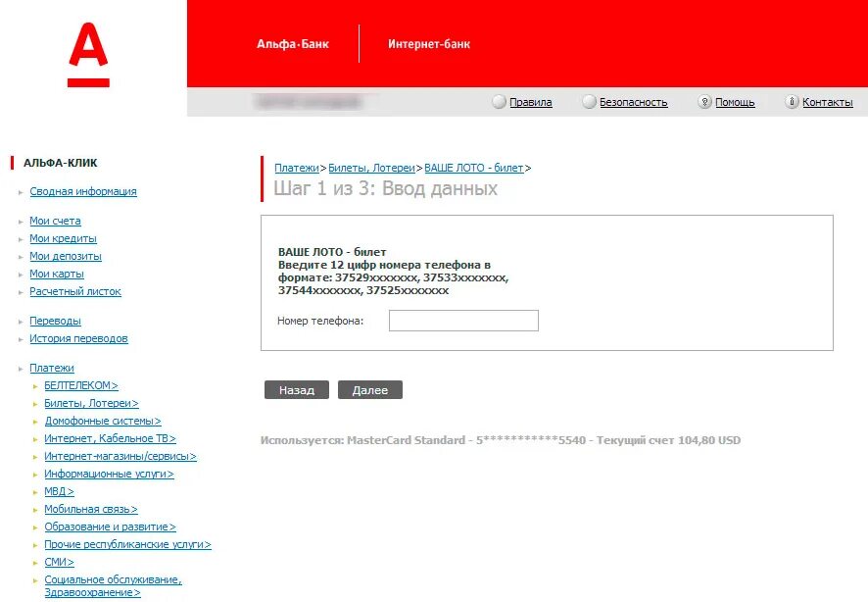Viewport: 868px width, 602px height.
Task: Click the ВАШЕ ЛОТО - билет form title
Action: (332, 253)
